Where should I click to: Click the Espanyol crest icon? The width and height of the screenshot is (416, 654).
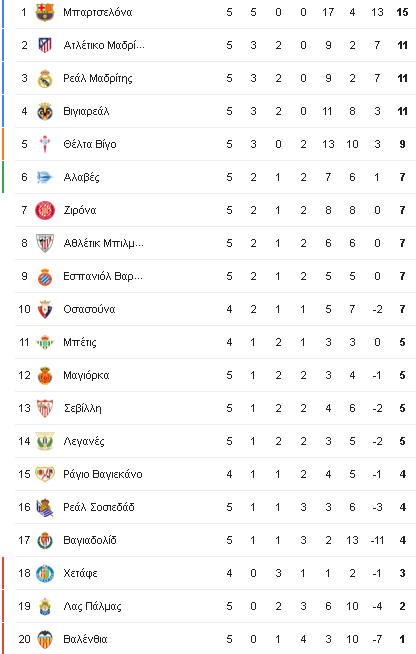tap(45, 277)
